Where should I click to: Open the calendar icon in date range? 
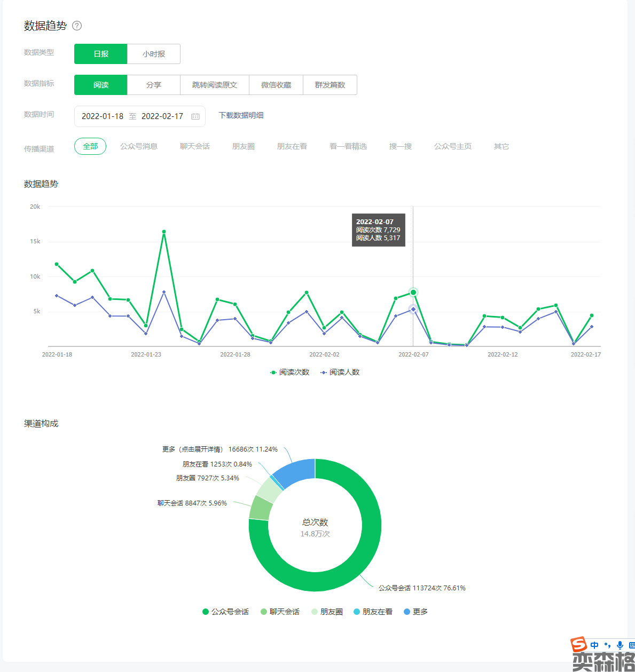click(x=195, y=116)
